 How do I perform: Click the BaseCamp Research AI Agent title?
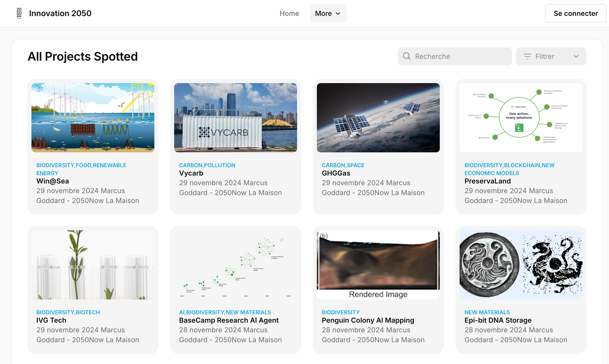229,320
